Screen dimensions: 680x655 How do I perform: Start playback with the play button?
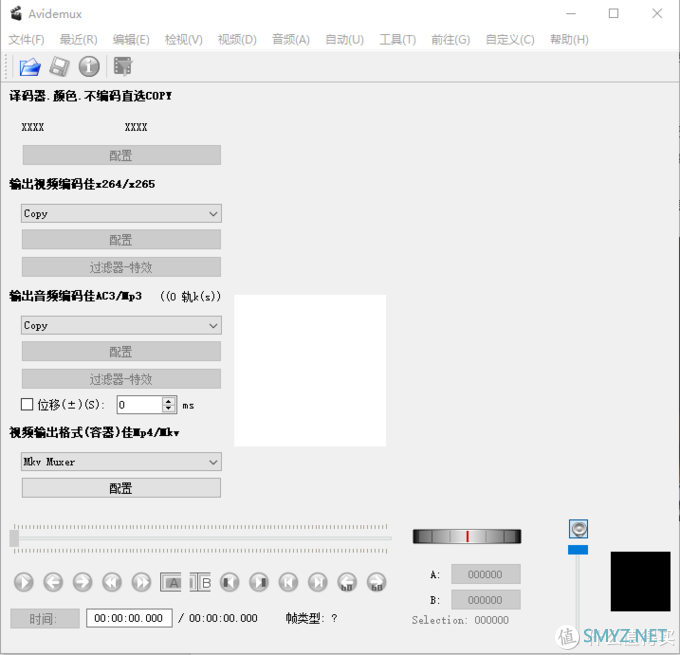click(x=23, y=582)
